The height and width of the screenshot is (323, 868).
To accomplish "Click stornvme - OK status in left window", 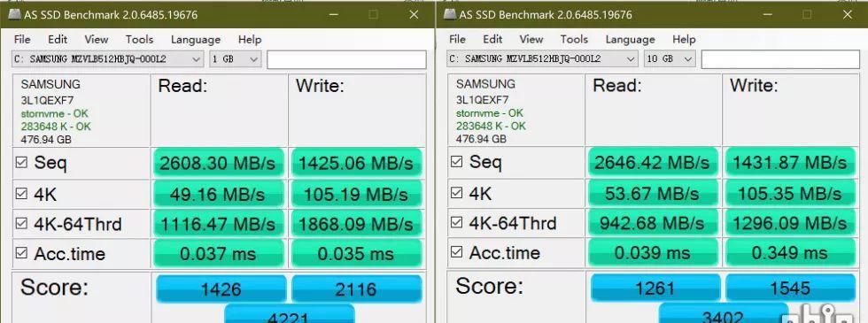I will [x=54, y=113].
